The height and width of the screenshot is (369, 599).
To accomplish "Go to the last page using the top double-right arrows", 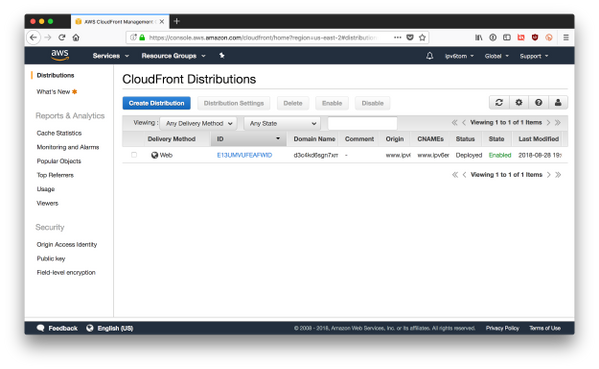I will coord(558,123).
